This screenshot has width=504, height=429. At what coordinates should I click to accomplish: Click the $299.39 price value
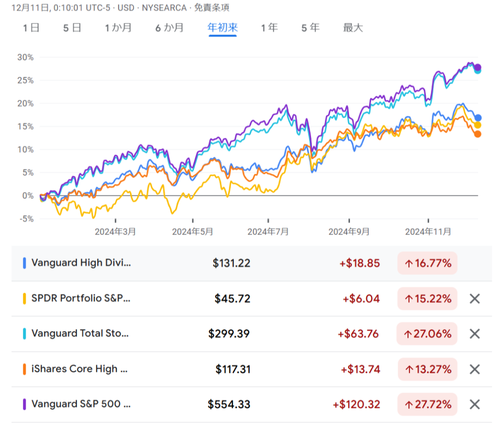(229, 333)
